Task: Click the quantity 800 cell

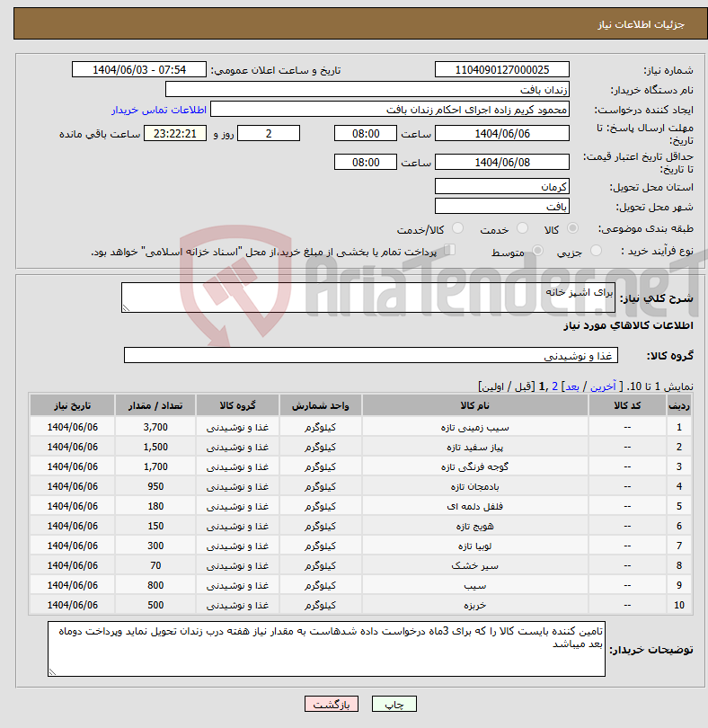Action: (155, 585)
